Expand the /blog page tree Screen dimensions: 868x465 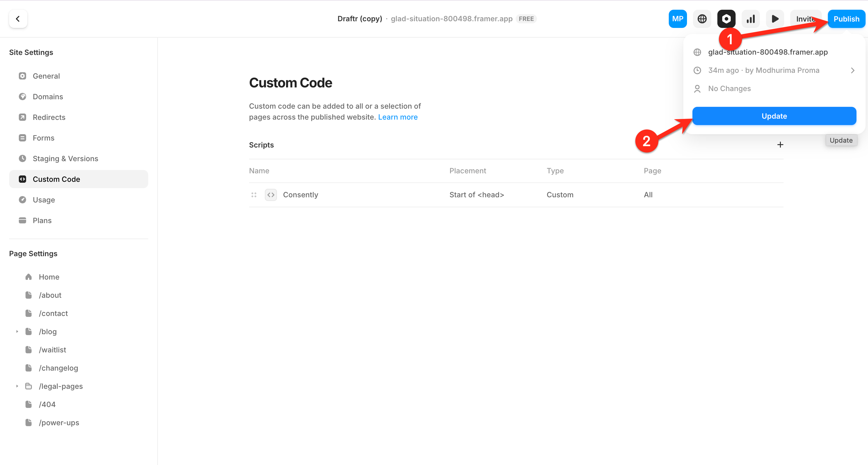(x=17, y=331)
